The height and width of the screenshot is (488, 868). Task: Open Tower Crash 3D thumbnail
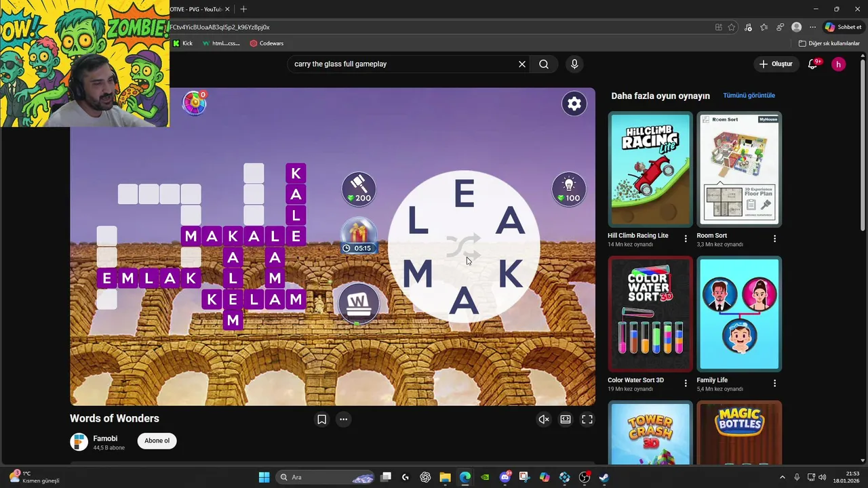(x=650, y=432)
